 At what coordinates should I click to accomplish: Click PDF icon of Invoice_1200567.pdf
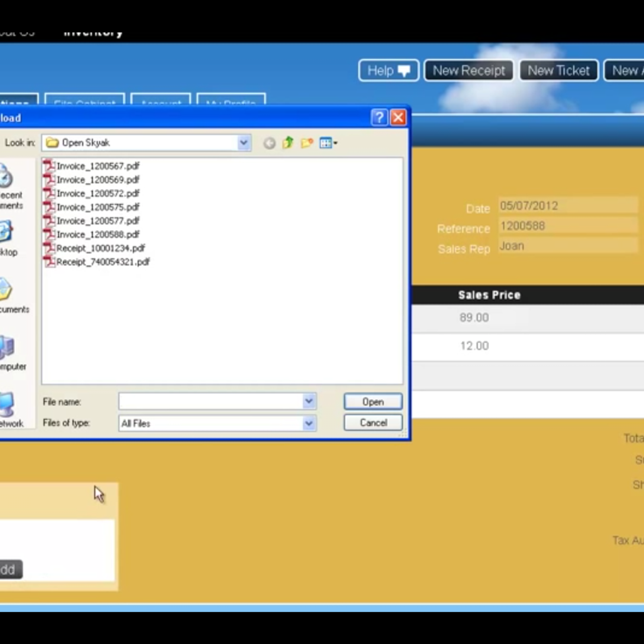coord(49,166)
